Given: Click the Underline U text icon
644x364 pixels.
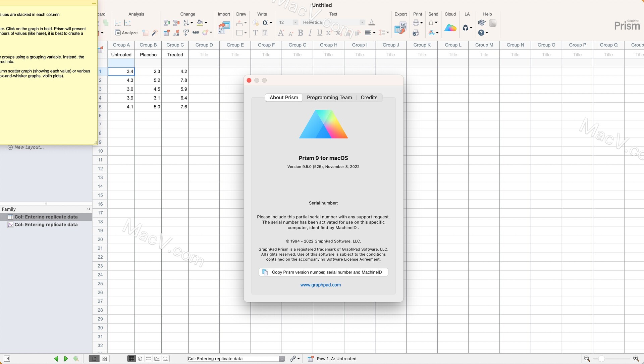Looking at the screenshot, I should 320,33.
